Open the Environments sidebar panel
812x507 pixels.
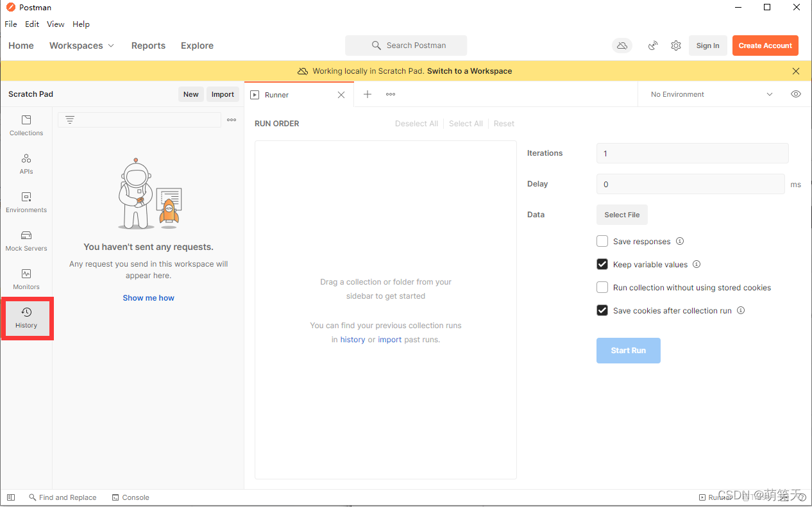point(26,202)
